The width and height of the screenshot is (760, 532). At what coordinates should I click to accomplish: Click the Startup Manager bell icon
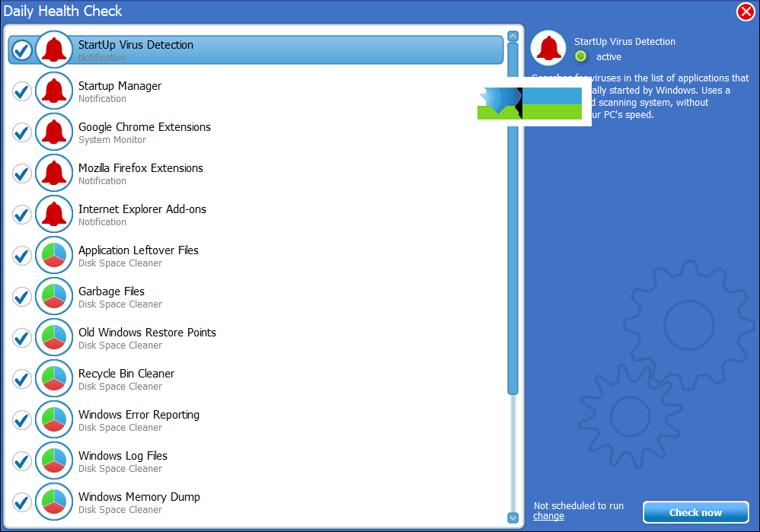[54, 91]
